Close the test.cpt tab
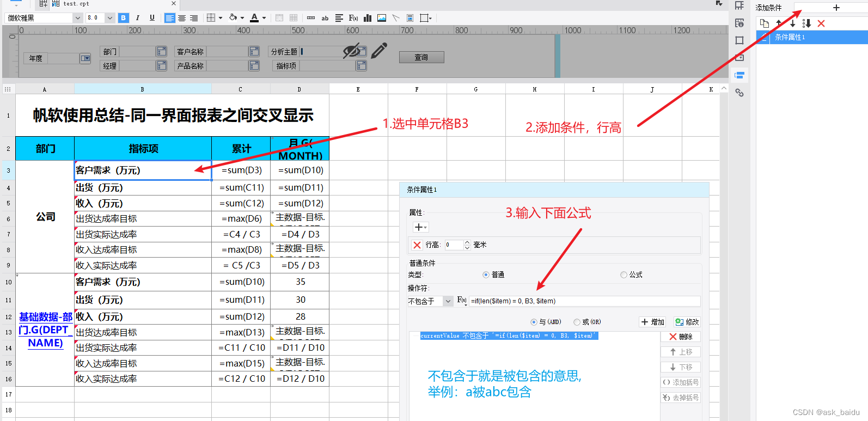The height and width of the screenshot is (421, 868). 174,4
